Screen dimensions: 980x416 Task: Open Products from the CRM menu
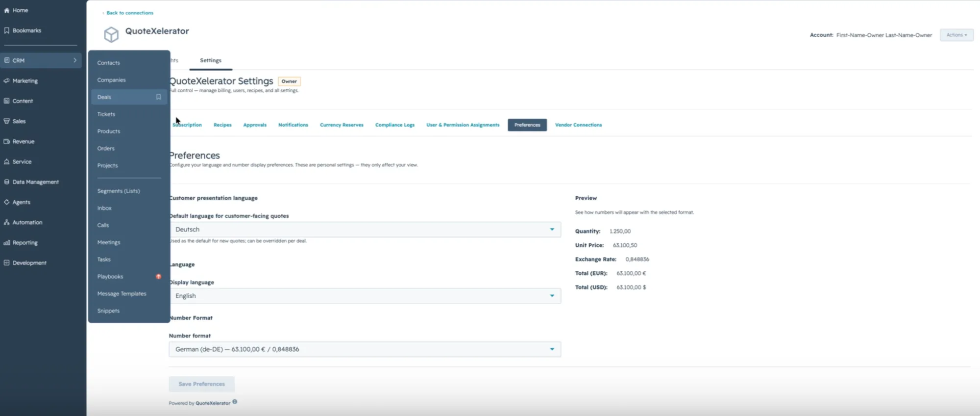[x=108, y=131]
